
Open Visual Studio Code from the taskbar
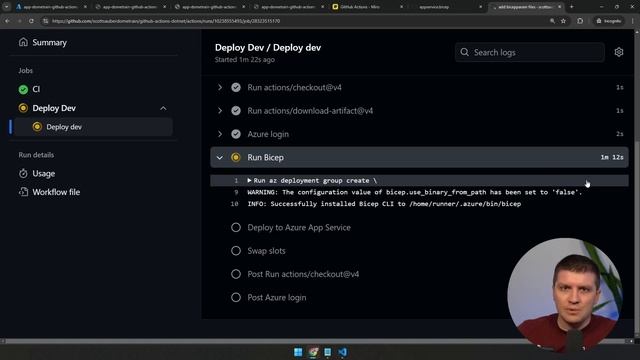point(342,352)
